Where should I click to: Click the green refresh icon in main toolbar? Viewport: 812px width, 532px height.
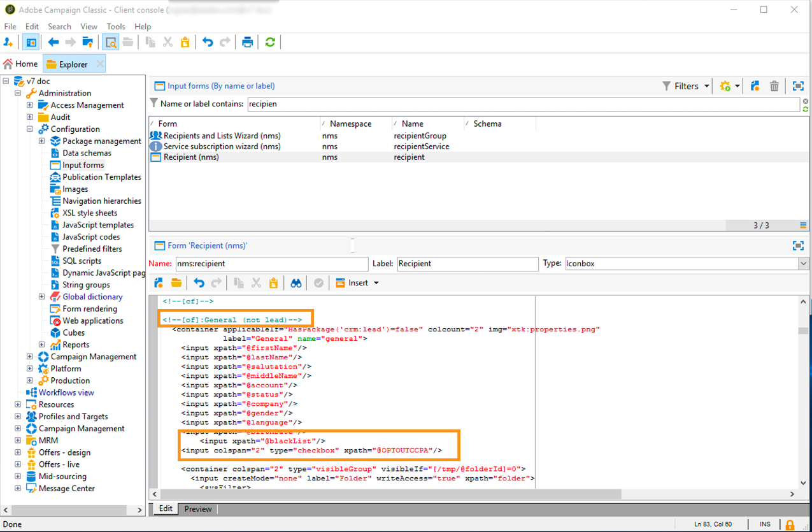coord(270,42)
